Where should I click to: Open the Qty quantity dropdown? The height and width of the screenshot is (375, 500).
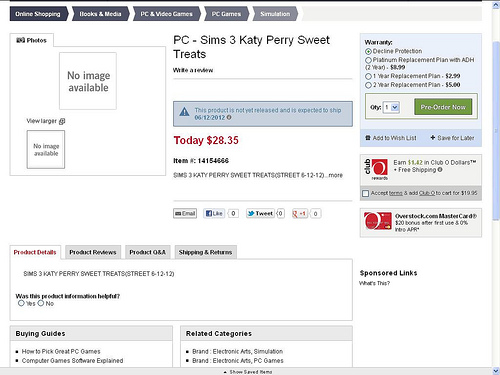pyautogui.click(x=391, y=107)
